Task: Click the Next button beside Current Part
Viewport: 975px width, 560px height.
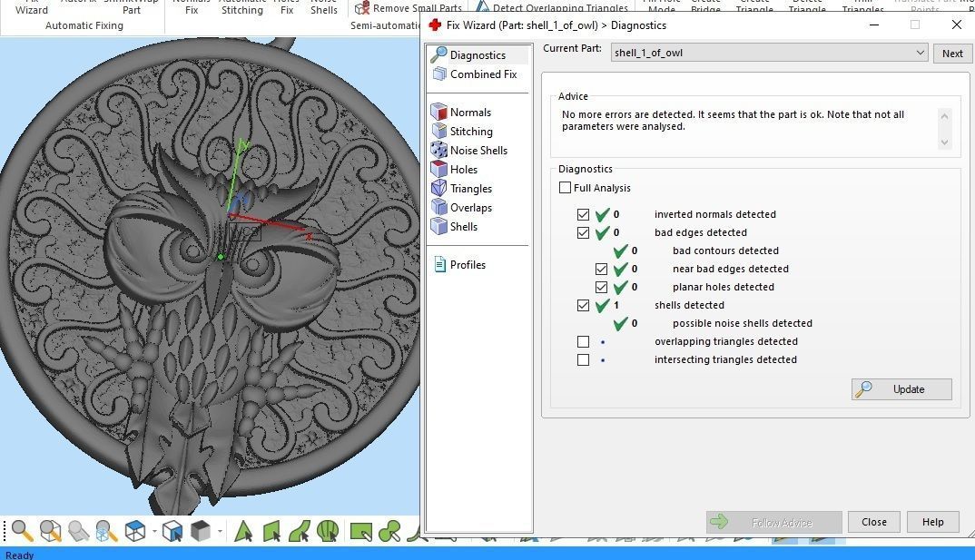Action: click(952, 54)
